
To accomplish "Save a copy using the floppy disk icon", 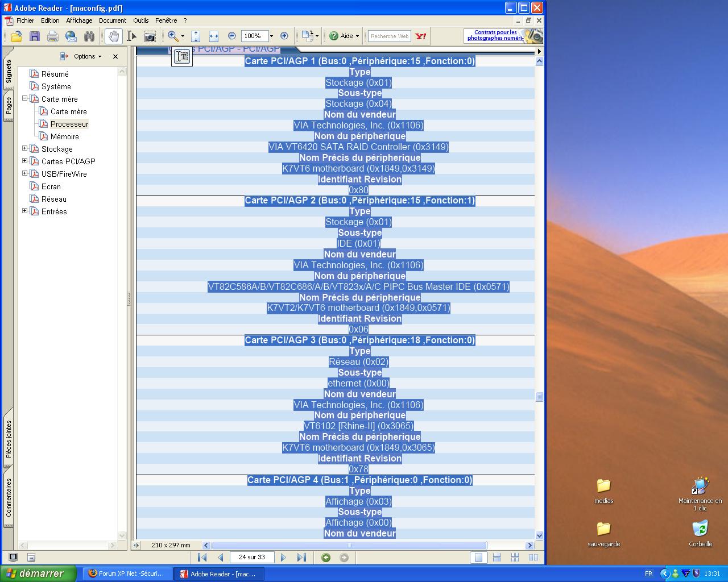I will point(35,36).
